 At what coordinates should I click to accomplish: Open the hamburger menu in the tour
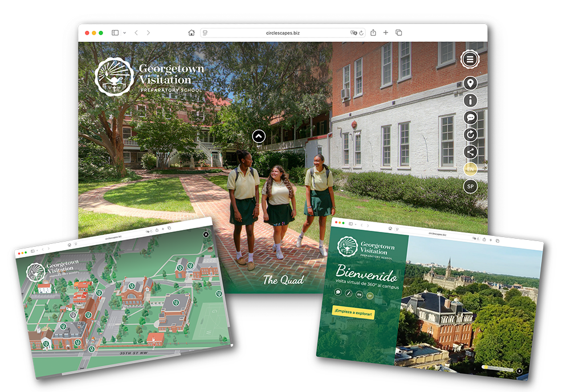point(470,59)
